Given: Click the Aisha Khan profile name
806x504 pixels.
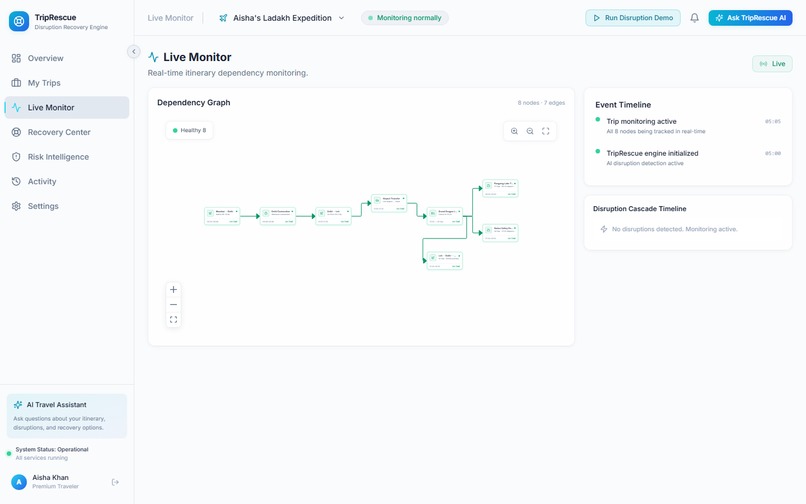Looking at the screenshot, I should tap(50, 478).
